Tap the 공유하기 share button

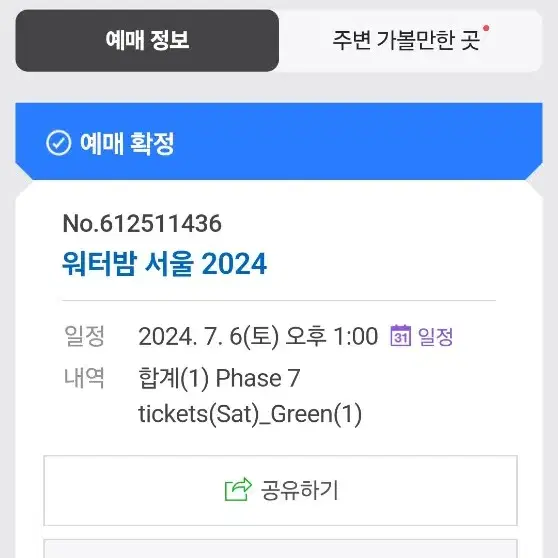pyautogui.click(x=280, y=490)
